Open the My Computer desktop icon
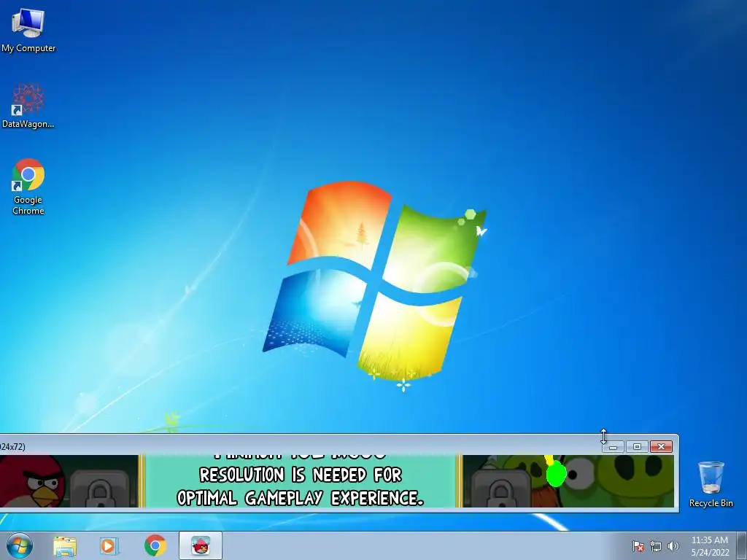Image resolution: width=747 pixels, height=560 pixels. (28, 29)
